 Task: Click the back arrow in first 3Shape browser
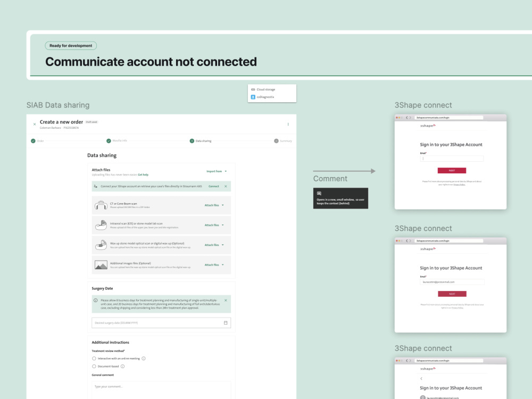coord(407,118)
